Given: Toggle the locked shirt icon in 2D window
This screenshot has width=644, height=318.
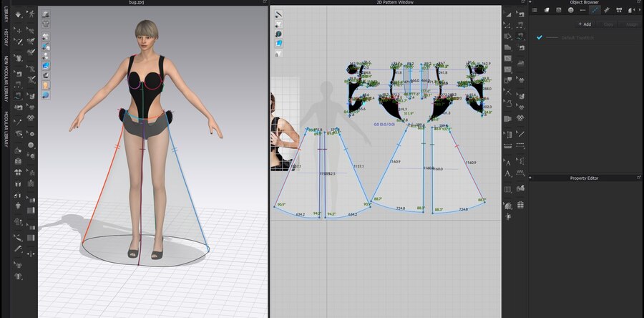Looking at the screenshot, I should click(x=278, y=54).
